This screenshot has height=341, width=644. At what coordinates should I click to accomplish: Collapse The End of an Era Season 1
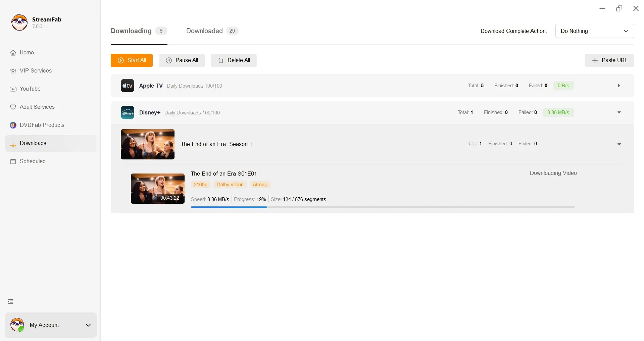(619, 144)
